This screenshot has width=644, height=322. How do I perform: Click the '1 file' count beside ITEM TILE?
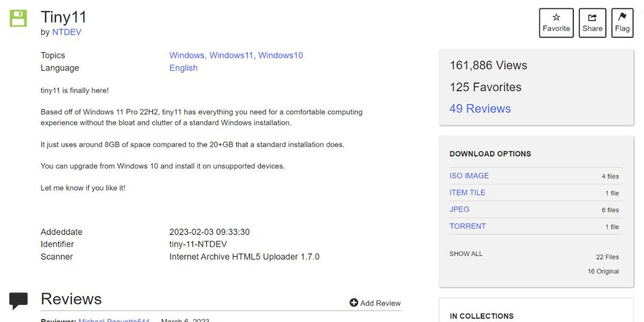[612, 193]
